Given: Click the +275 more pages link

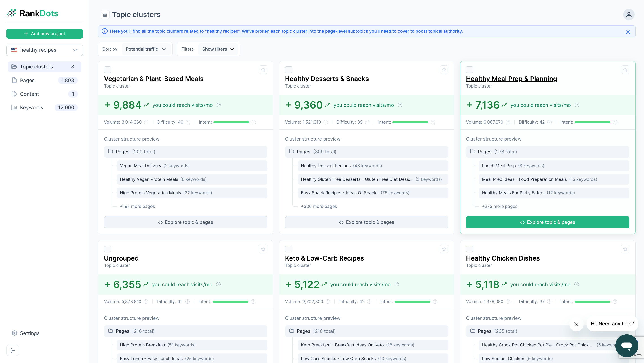Looking at the screenshot, I should 500,206.
